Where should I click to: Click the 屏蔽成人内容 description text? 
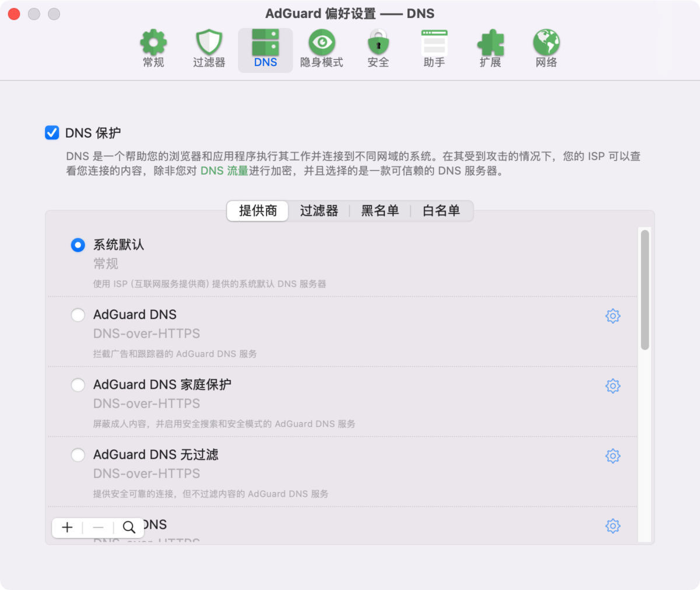(x=225, y=424)
